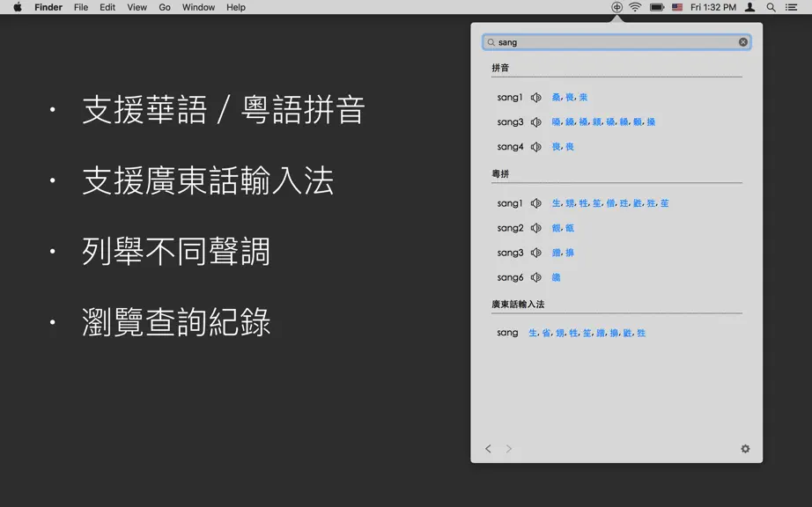Go back to previous lookup with left arrow
812x507 pixels.
coord(488,449)
